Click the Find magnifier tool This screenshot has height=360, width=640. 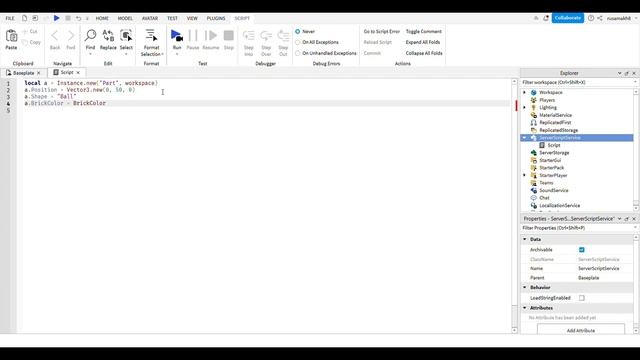(90, 36)
